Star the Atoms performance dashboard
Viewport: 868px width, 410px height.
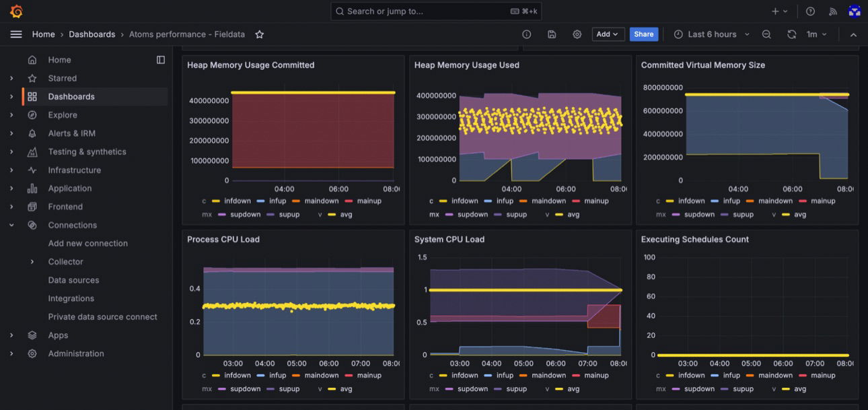coord(259,34)
